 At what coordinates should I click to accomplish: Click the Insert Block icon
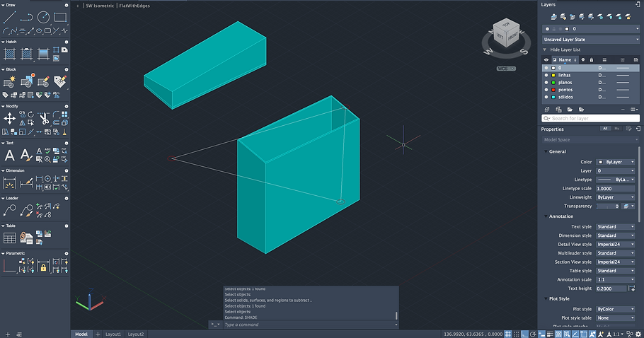pyautogui.click(x=27, y=81)
